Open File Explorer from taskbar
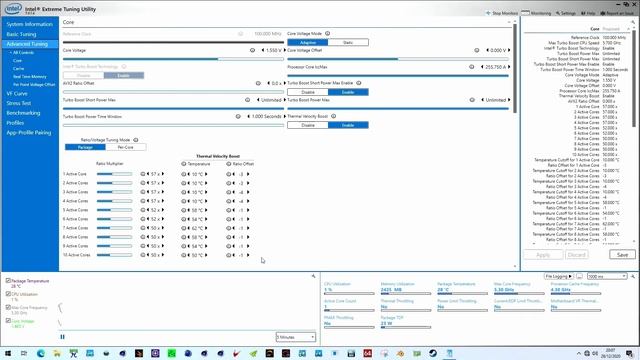 click(57, 353)
